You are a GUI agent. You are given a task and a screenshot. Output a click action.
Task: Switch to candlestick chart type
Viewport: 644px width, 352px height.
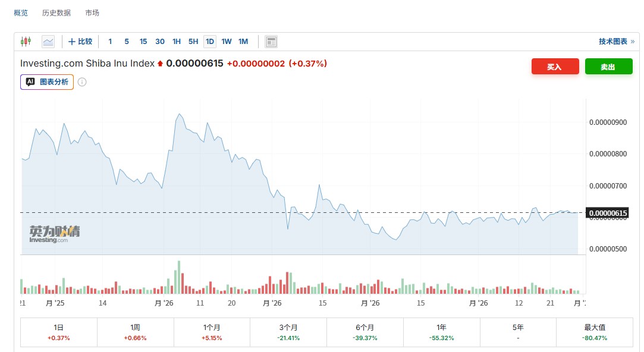pos(26,42)
